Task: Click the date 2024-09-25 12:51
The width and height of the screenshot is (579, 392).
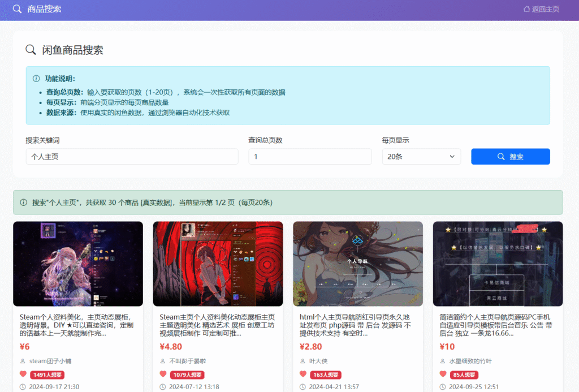Action: tap(474, 387)
